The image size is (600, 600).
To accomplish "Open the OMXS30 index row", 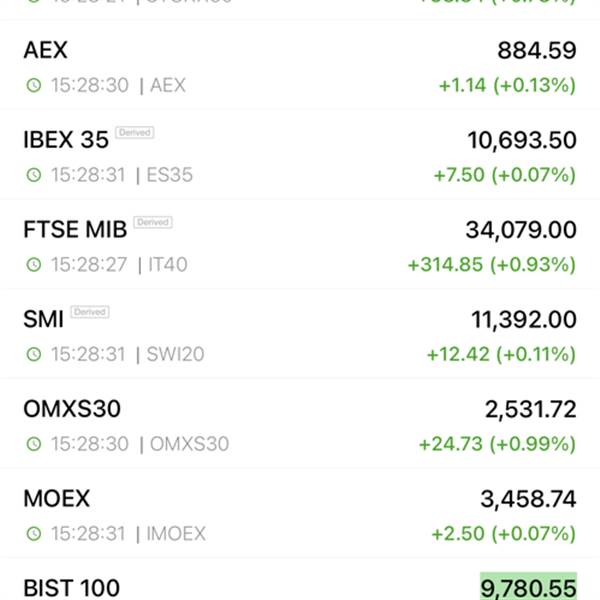I will tap(300, 424).
